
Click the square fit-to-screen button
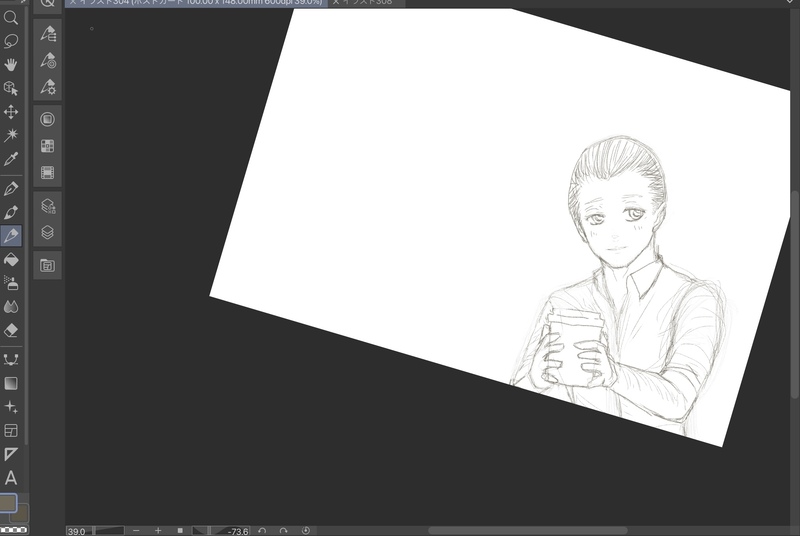tap(180, 531)
